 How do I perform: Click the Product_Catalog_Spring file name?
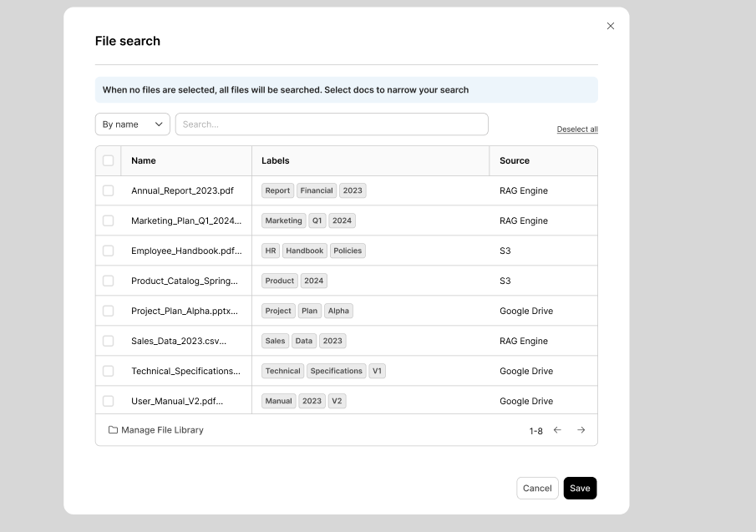[184, 281]
